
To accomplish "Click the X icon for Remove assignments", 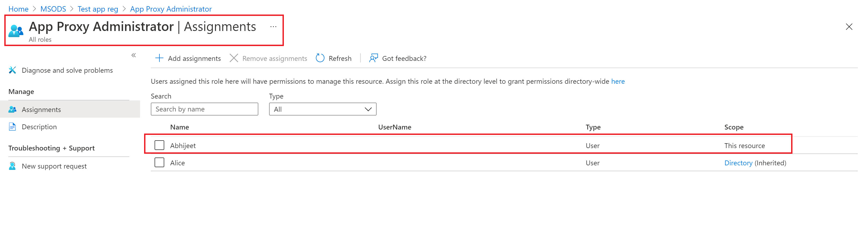I will pyautogui.click(x=234, y=58).
